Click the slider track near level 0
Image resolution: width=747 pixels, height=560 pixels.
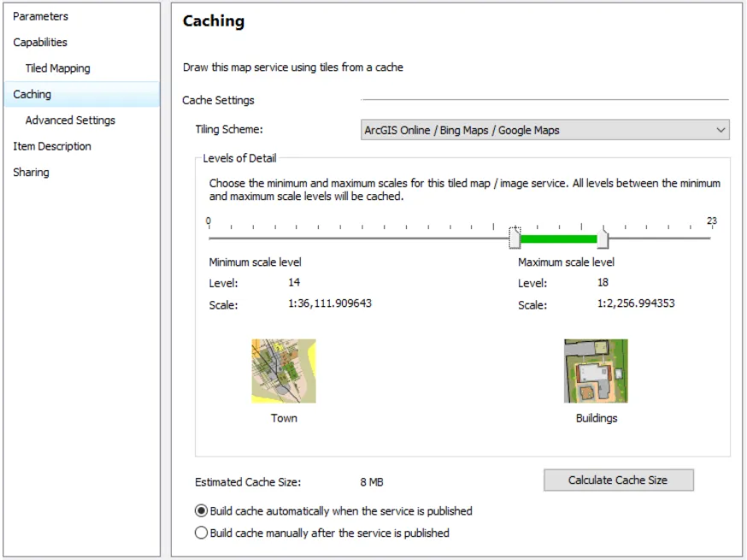pyautogui.click(x=212, y=238)
